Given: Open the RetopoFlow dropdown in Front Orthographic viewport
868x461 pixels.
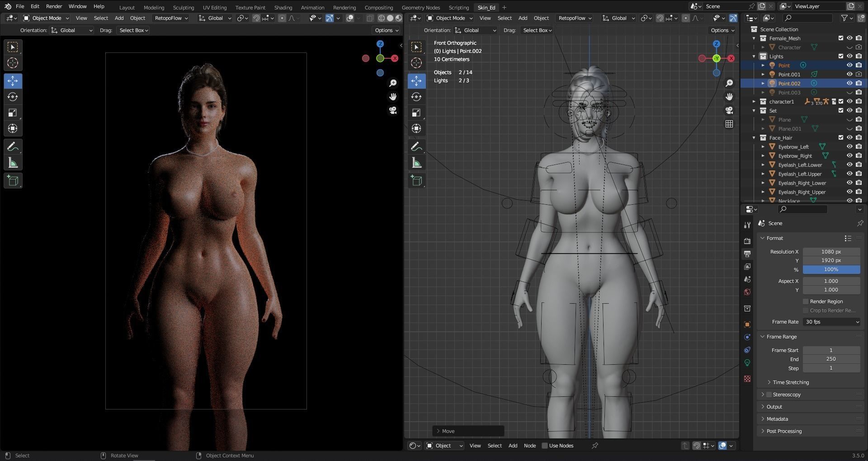Looking at the screenshot, I should 575,18.
